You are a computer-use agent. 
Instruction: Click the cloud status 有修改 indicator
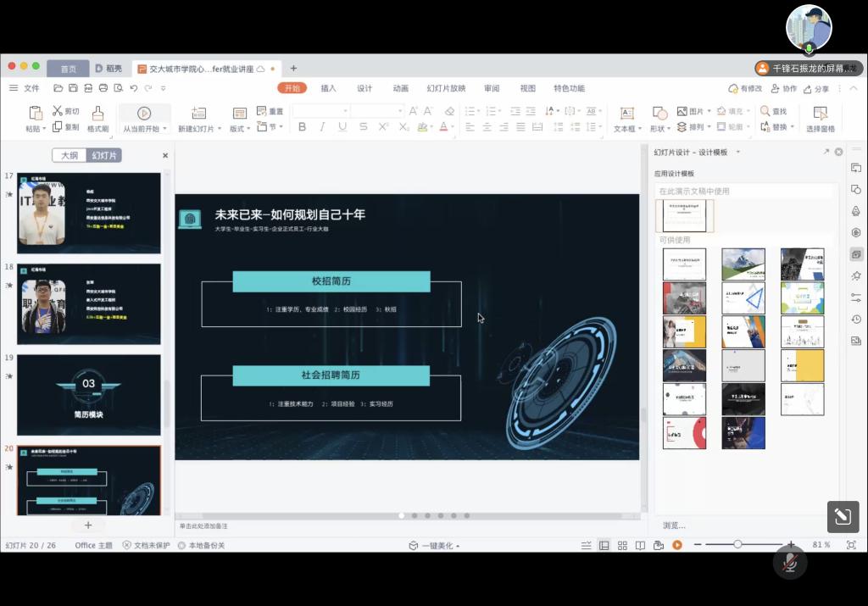[745, 88]
